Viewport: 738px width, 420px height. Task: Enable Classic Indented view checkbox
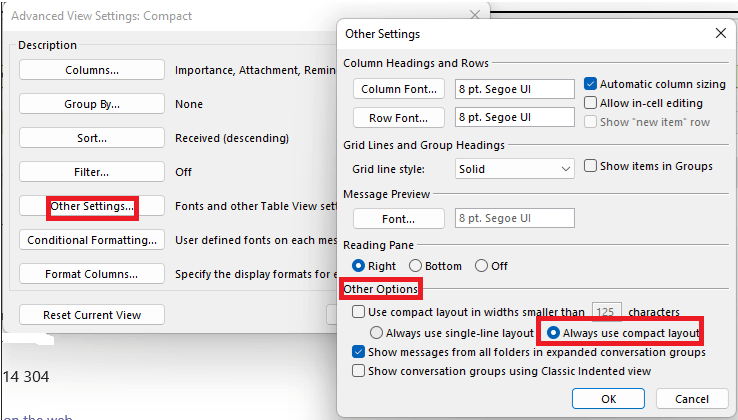[358, 371]
